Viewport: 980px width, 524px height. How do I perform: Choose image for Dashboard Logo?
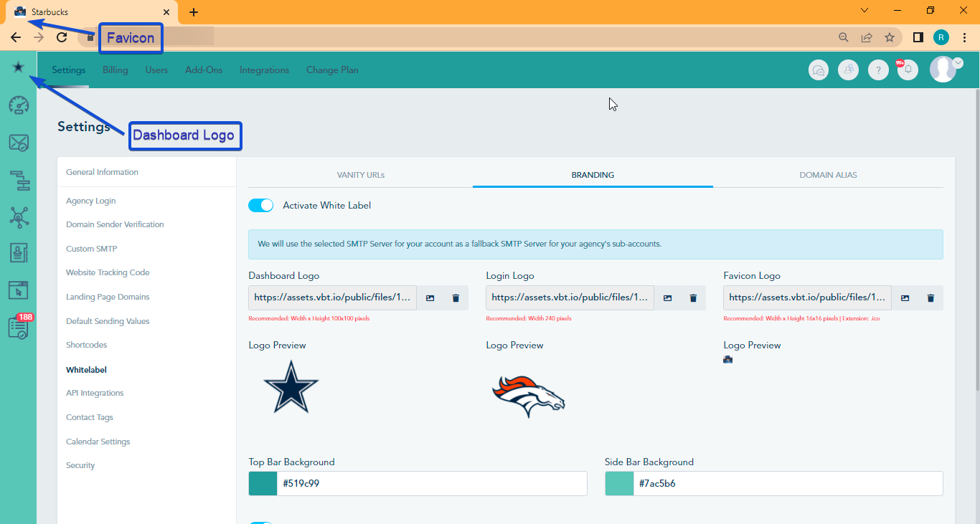coord(430,298)
